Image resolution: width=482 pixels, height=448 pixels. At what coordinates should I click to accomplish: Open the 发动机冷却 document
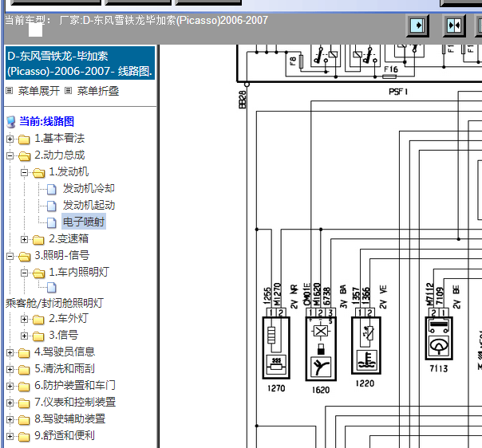point(89,188)
